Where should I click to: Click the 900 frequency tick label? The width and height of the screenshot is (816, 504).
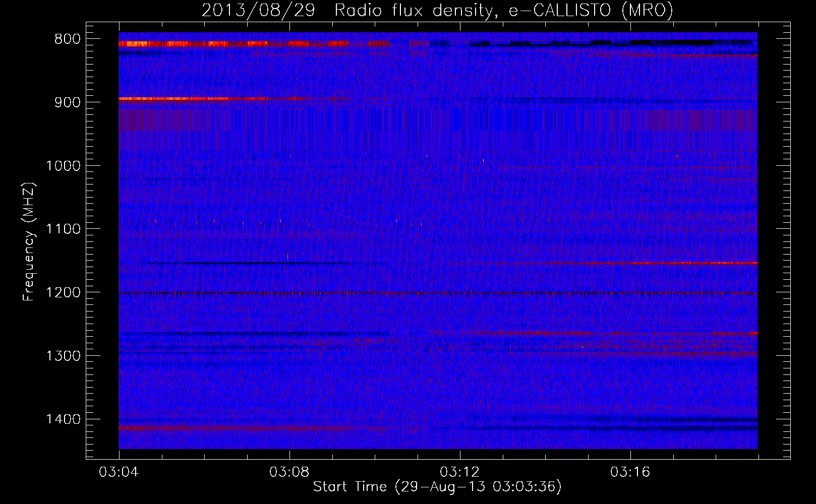pyautogui.click(x=68, y=102)
